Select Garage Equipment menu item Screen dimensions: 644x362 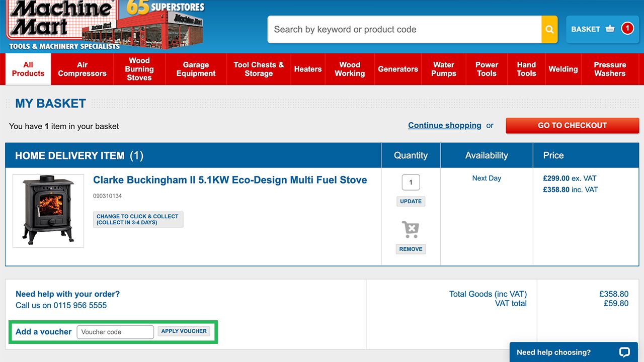[x=196, y=69]
